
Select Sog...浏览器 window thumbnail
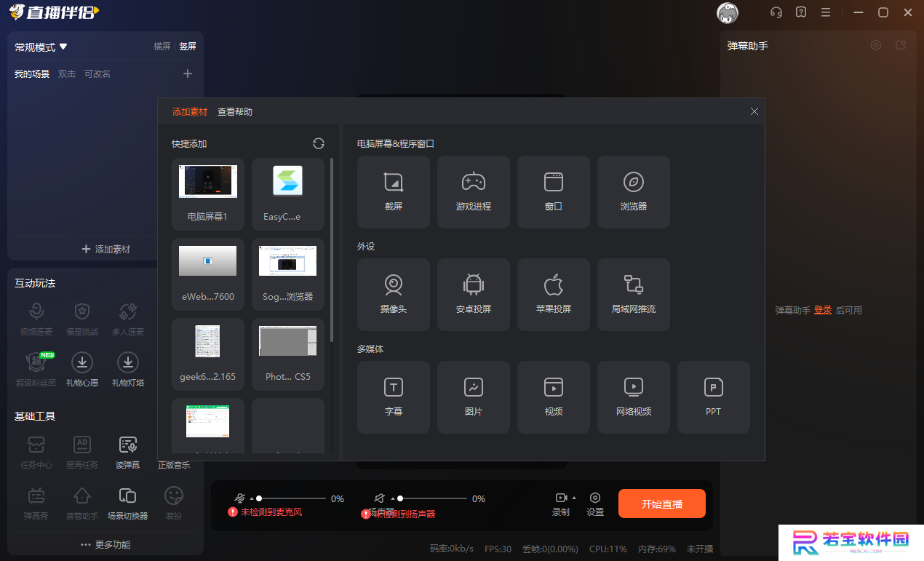pyautogui.click(x=288, y=274)
